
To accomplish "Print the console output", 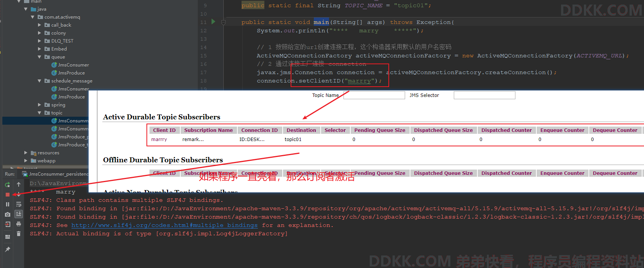I will click(19, 224).
